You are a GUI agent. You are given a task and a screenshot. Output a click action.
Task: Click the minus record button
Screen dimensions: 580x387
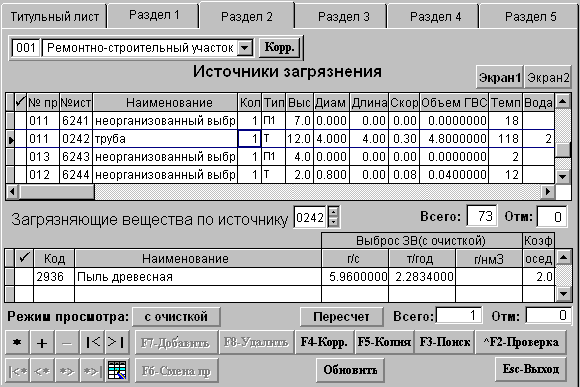pyautogui.click(x=67, y=343)
